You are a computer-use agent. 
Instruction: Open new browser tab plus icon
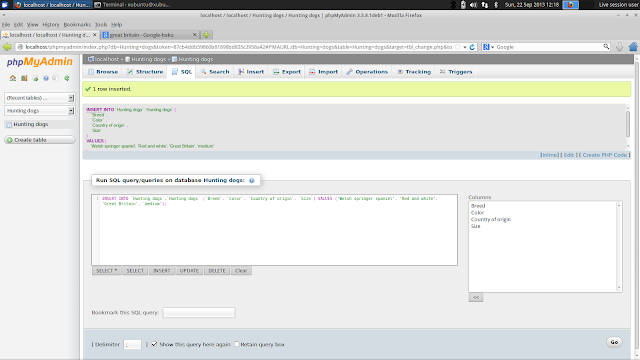point(207,35)
